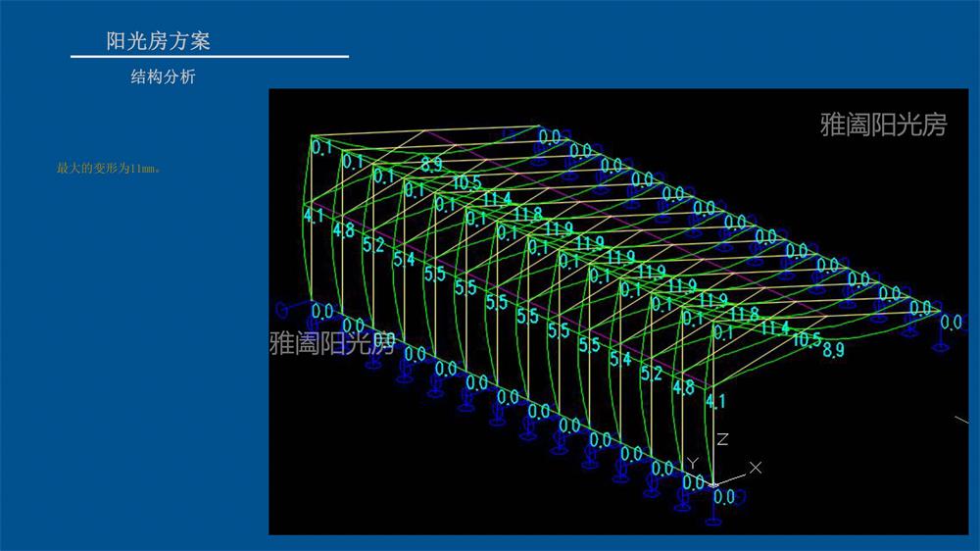Click the subtitle 结构分析
The width and height of the screenshot is (980, 551).
(x=163, y=76)
